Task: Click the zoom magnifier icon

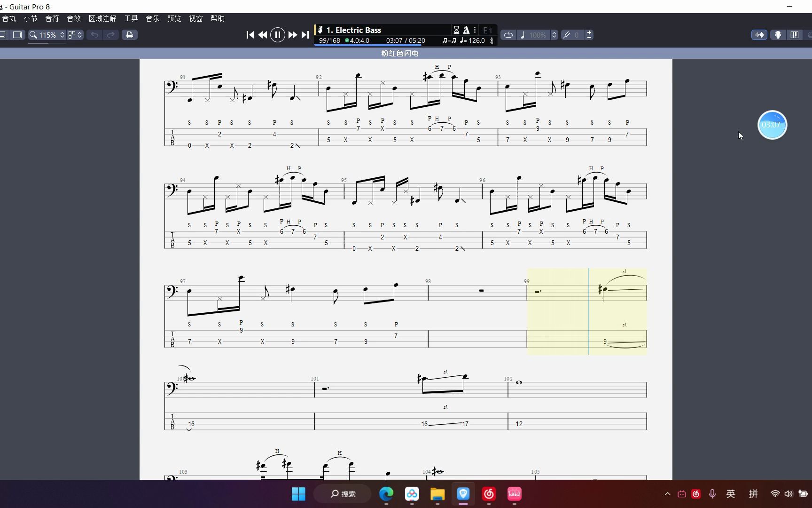Action: tap(33, 35)
